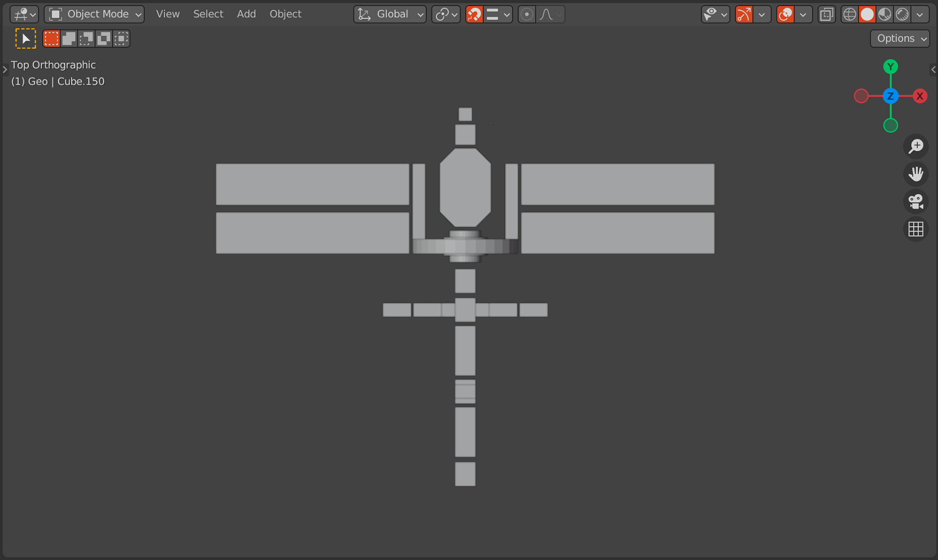Open the Select menu

pyautogui.click(x=208, y=14)
